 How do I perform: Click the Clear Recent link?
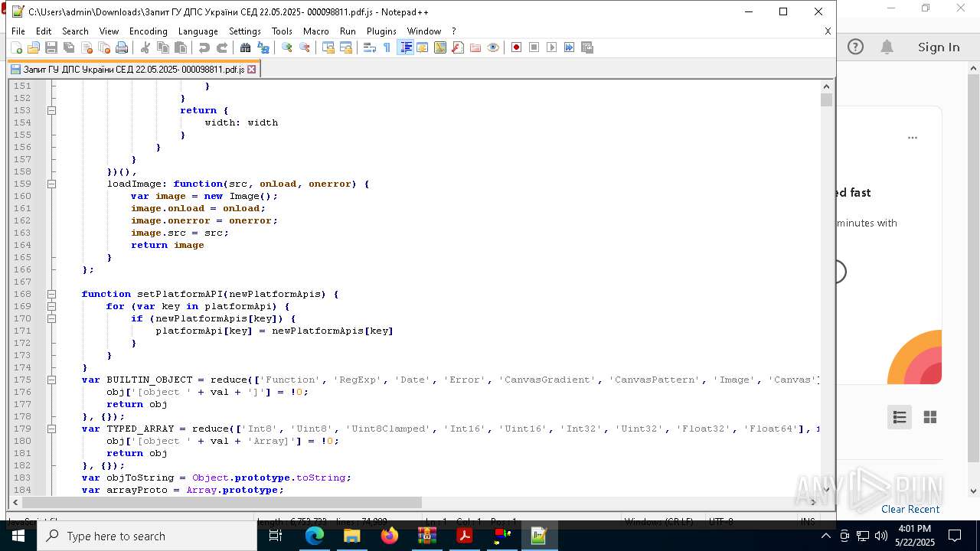[x=910, y=509]
